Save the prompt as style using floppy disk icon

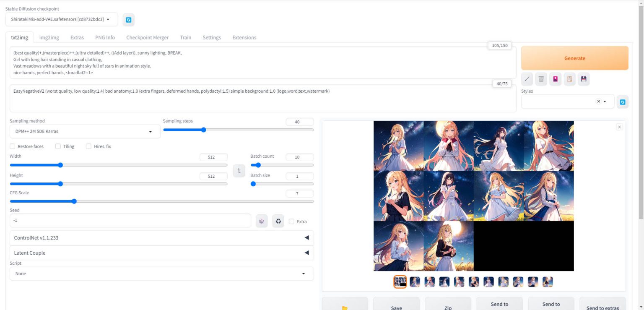click(584, 79)
